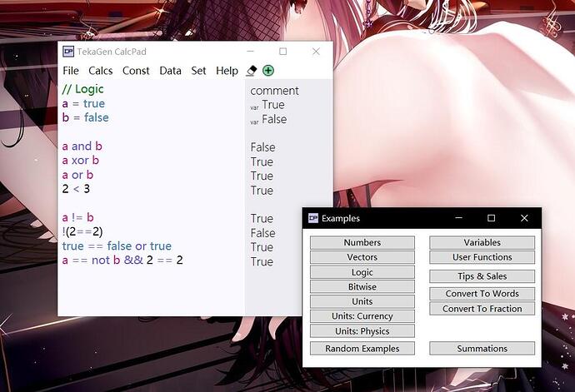Minimize the Examples window
This screenshot has width=575, height=392.
tap(458, 218)
